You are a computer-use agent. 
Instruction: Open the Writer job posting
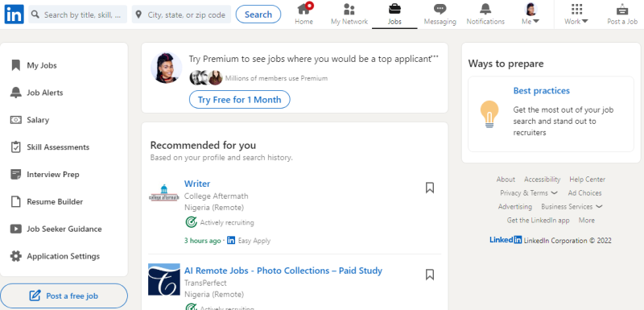197,184
